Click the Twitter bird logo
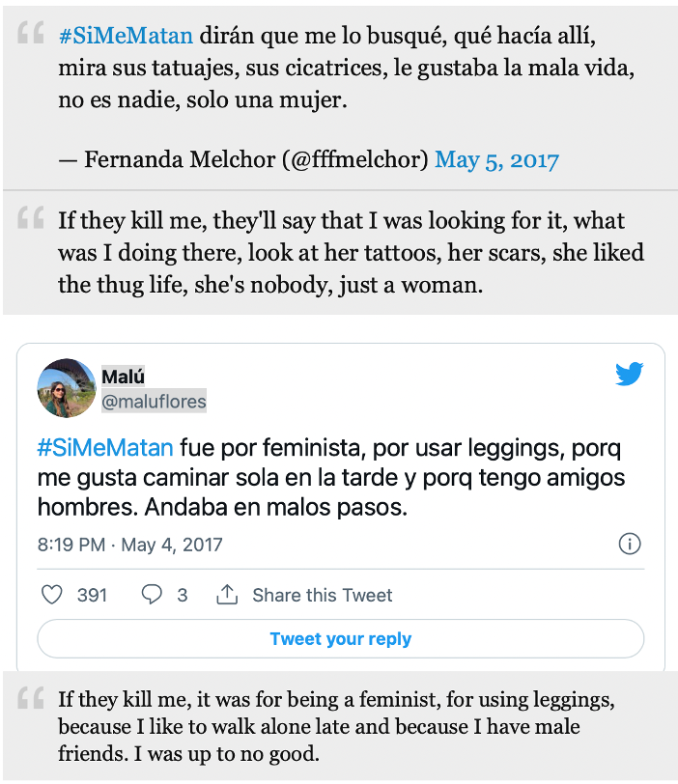Image resolution: width=678 pixels, height=784 pixels. point(629,374)
